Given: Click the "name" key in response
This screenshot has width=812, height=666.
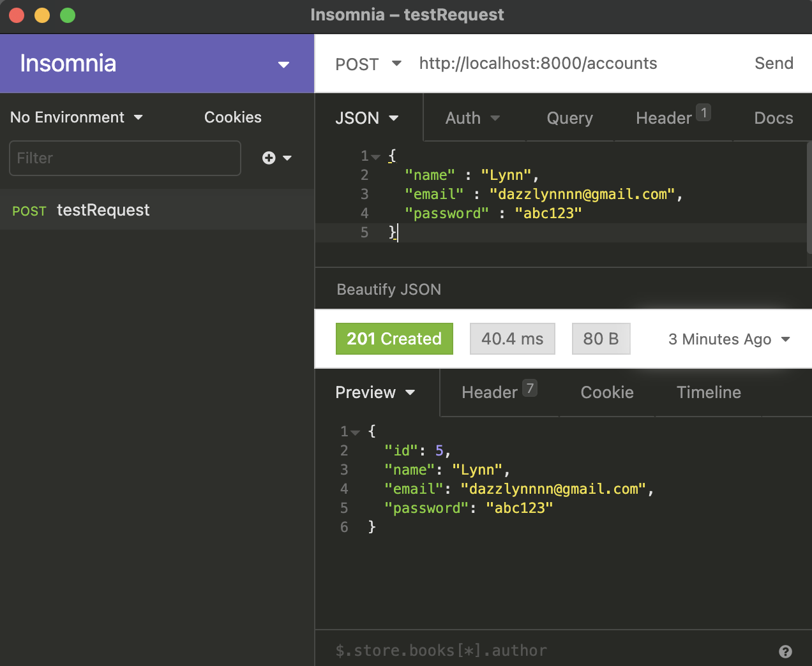Looking at the screenshot, I should pyautogui.click(x=410, y=470).
